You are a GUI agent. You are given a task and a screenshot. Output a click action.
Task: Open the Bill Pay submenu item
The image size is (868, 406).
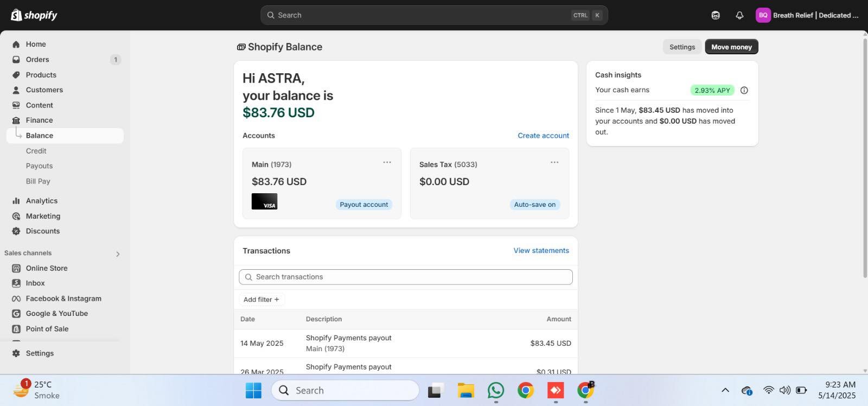38,181
